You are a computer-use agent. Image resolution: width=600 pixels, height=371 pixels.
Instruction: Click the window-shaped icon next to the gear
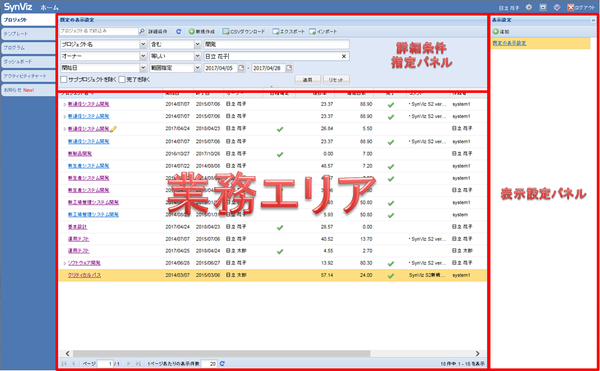pyautogui.click(x=543, y=7)
